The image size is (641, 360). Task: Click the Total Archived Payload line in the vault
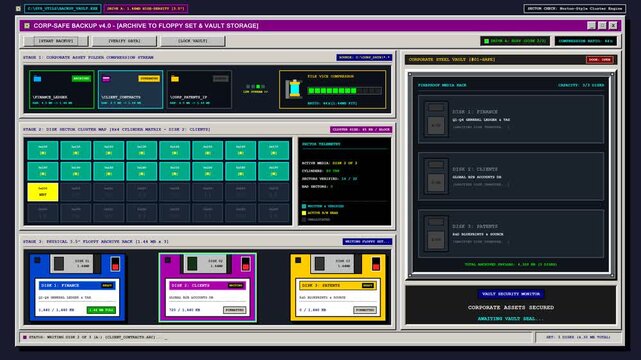(511, 264)
